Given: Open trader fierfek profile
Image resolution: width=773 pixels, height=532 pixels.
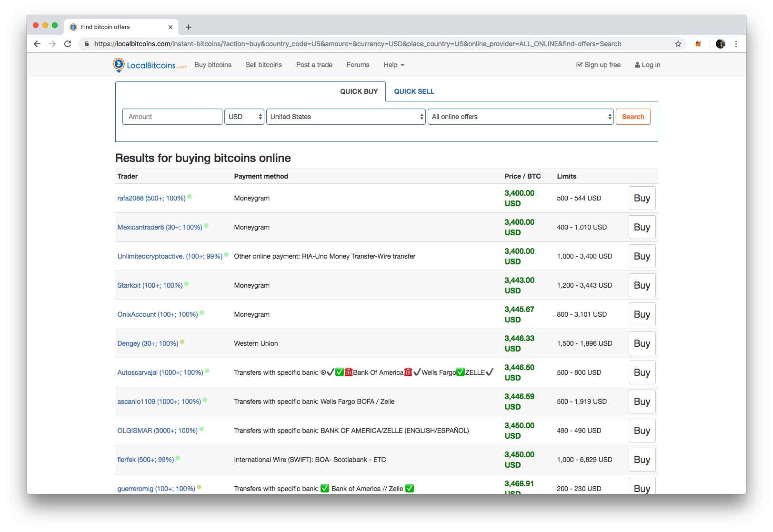Looking at the screenshot, I should [x=146, y=460].
